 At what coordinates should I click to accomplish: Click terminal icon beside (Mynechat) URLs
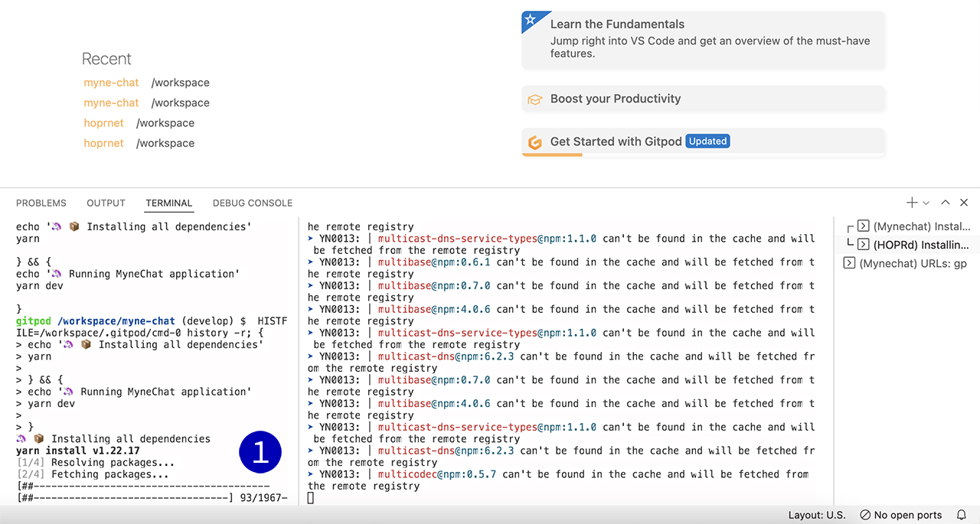coord(849,263)
